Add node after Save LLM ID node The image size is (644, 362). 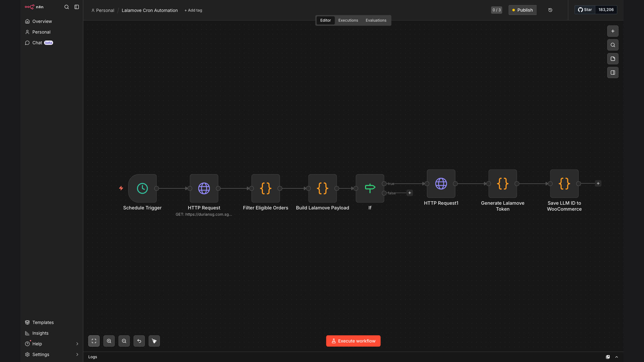coord(598,183)
